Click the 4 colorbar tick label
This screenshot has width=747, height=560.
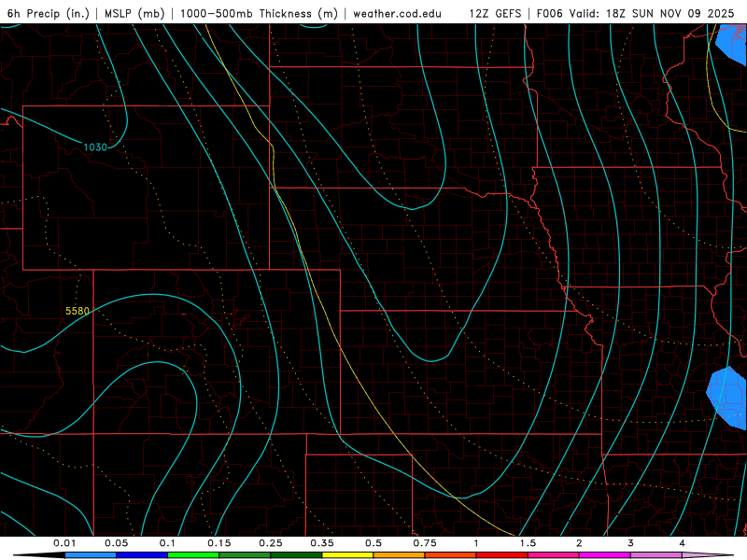click(x=683, y=543)
